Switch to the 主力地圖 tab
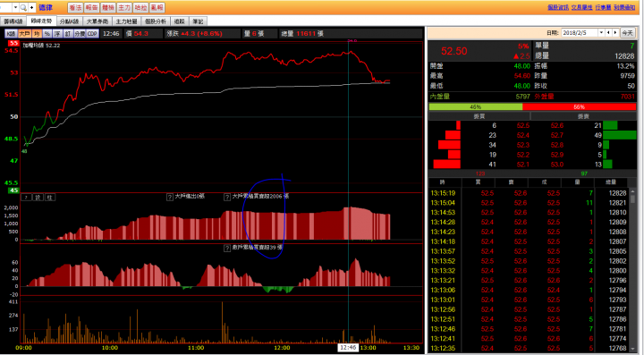 126,21
